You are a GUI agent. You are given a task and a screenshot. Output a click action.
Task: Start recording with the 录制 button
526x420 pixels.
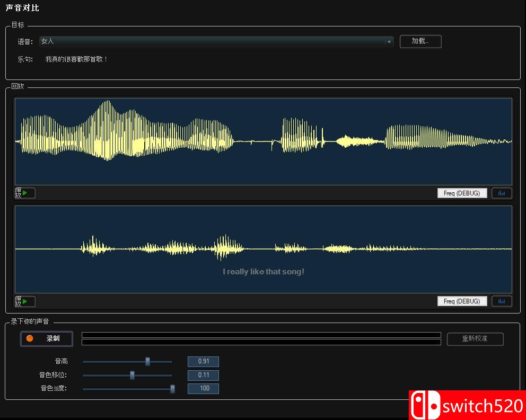click(47, 338)
